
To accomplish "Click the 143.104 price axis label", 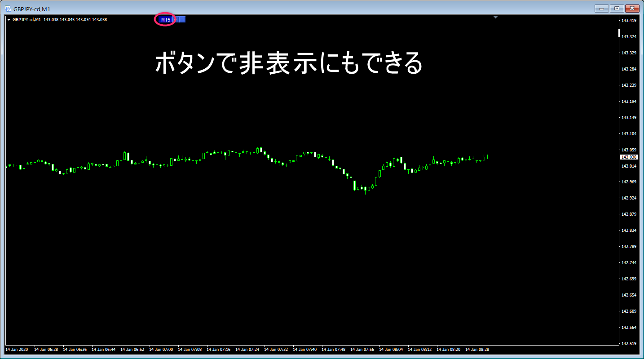I will [628, 134].
